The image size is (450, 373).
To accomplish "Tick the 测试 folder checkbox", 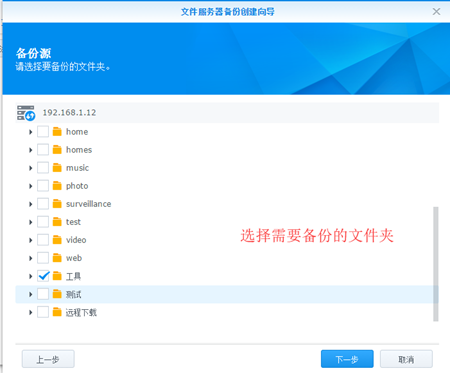I will click(x=43, y=294).
